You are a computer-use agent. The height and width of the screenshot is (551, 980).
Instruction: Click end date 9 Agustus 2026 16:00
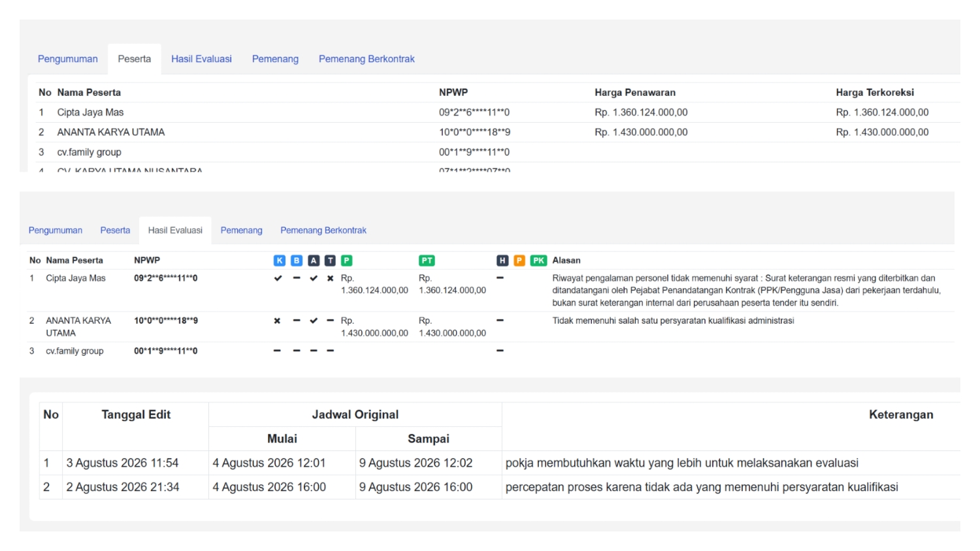click(x=416, y=487)
